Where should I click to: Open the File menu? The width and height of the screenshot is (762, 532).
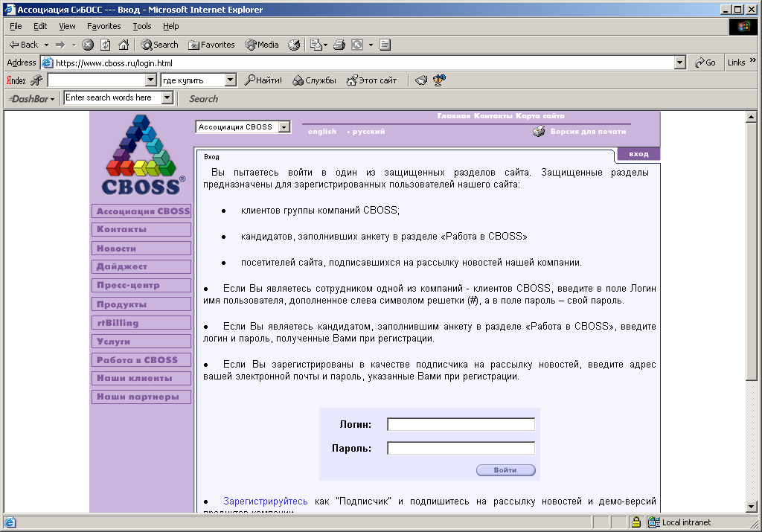tap(16, 26)
